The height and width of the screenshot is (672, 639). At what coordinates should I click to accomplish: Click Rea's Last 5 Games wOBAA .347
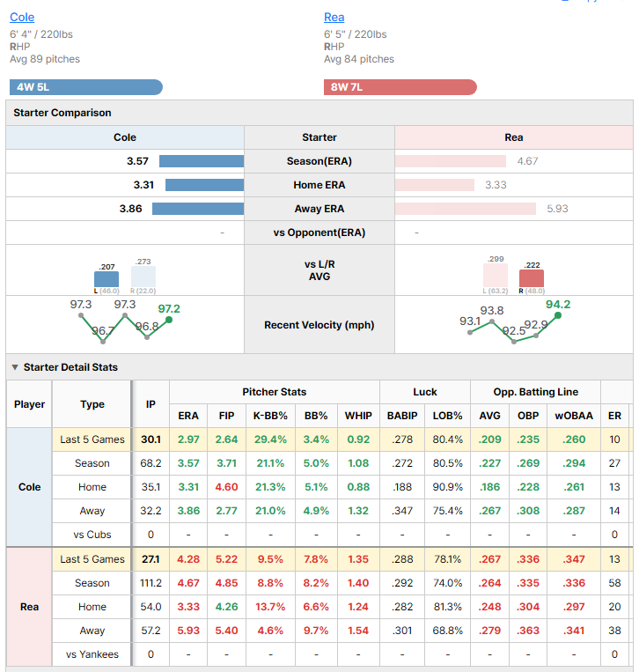[574, 559]
